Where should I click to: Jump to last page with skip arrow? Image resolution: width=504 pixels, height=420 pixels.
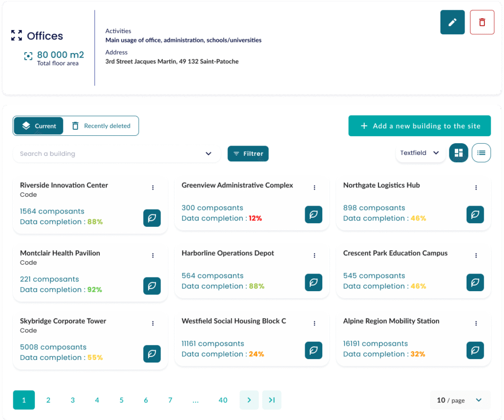(x=271, y=400)
